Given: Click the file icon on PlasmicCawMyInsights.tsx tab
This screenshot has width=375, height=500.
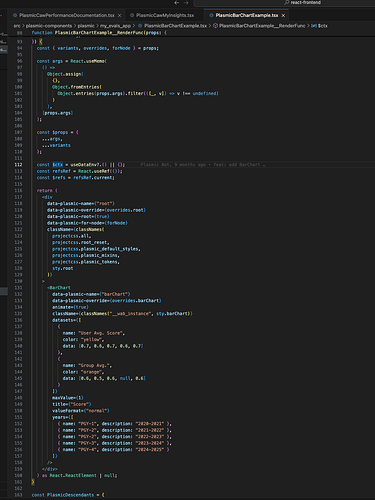Looking at the screenshot, I should (x=132, y=15).
